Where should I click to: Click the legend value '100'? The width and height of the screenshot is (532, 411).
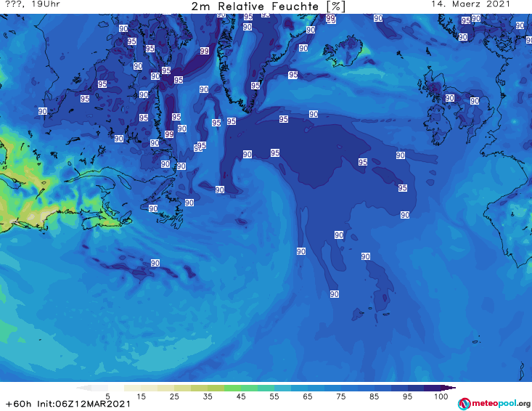pos(441,396)
